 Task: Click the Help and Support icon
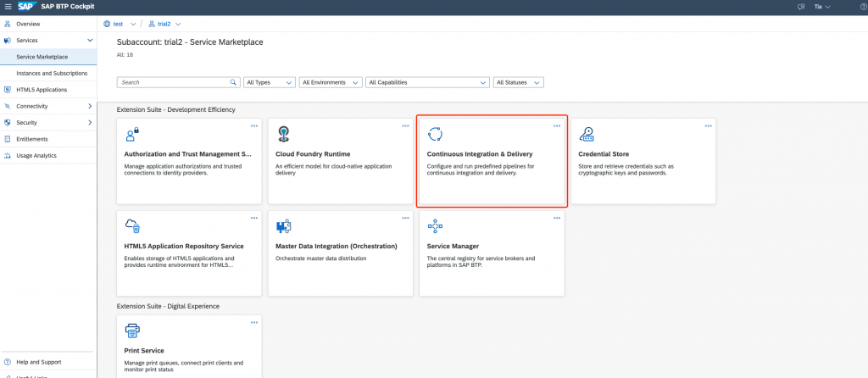[x=7, y=362]
